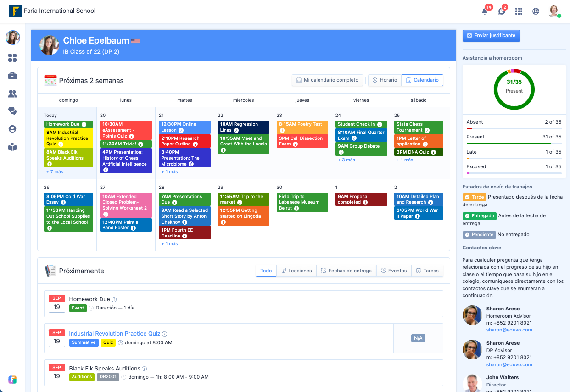Open the messages chat bubble in header
The height and width of the screenshot is (392, 570).
pos(502,11)
